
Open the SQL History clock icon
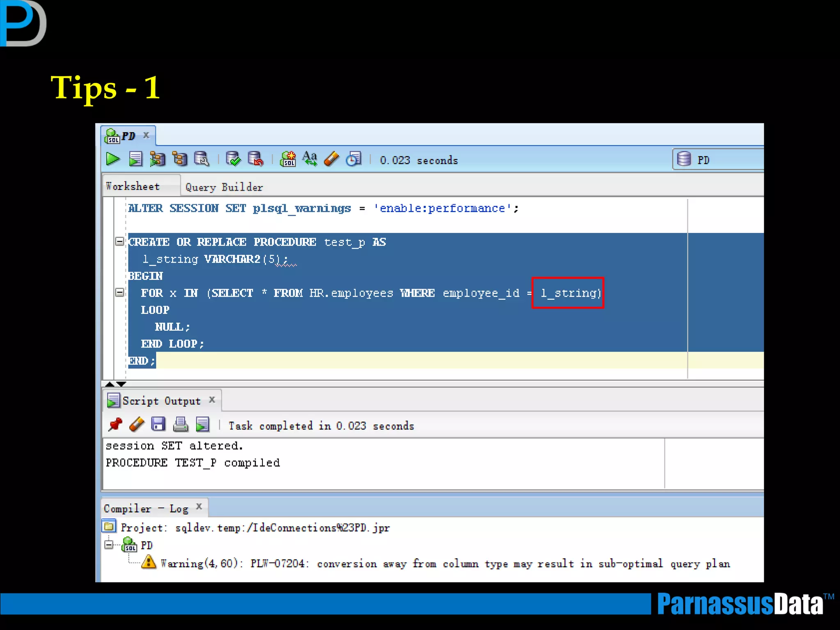[x=354, y=159]
